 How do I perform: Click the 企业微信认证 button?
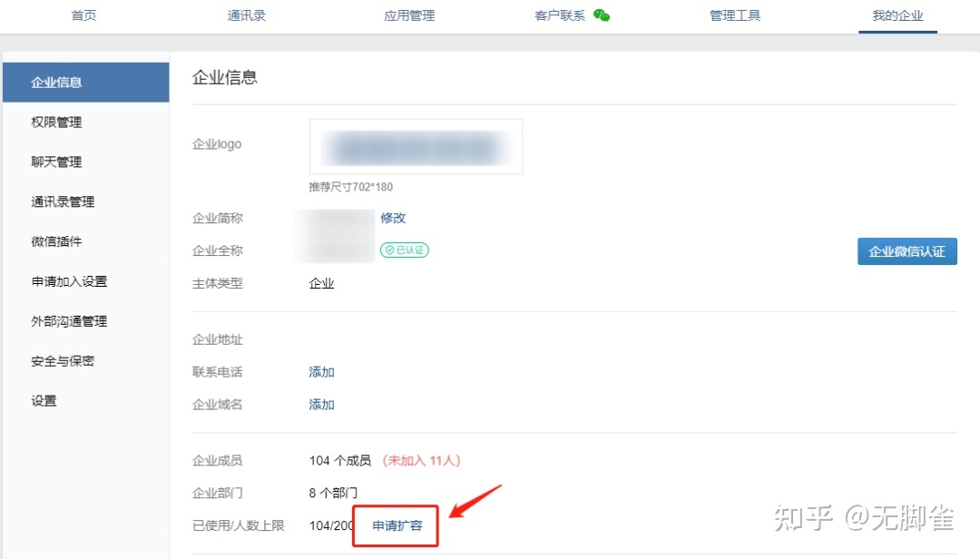(x=906, y=251)
